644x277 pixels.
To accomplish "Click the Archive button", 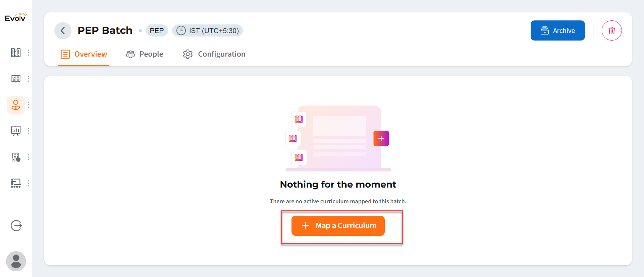I will tap(557, 30).
